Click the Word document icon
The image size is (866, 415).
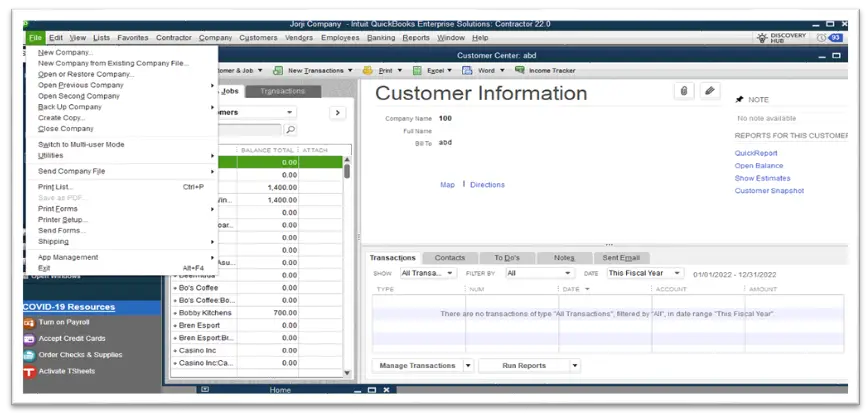[467, 71]
